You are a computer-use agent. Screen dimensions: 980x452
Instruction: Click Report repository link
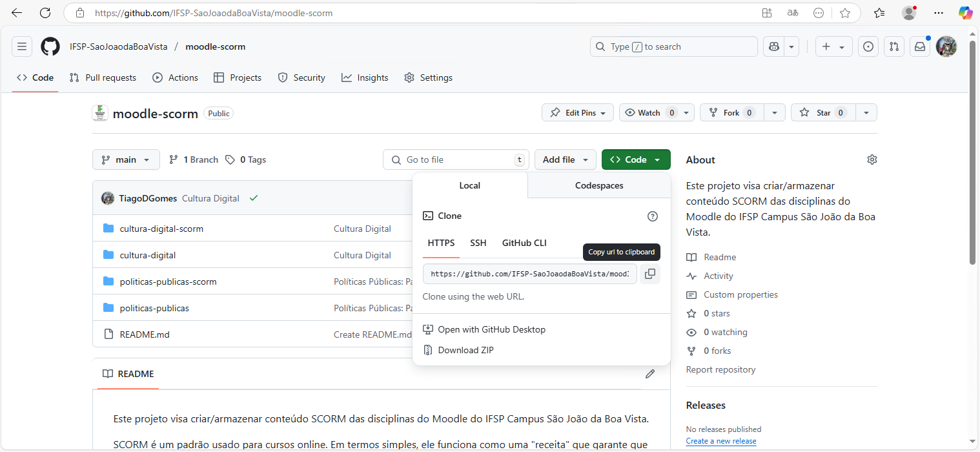(x=720, y=369)
